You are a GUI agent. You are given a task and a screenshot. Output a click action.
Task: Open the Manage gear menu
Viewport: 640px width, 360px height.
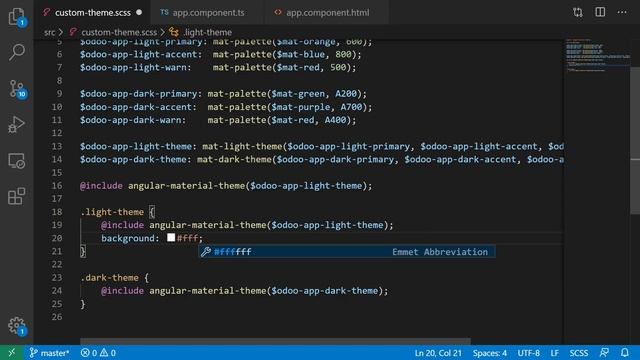[17, 326]
